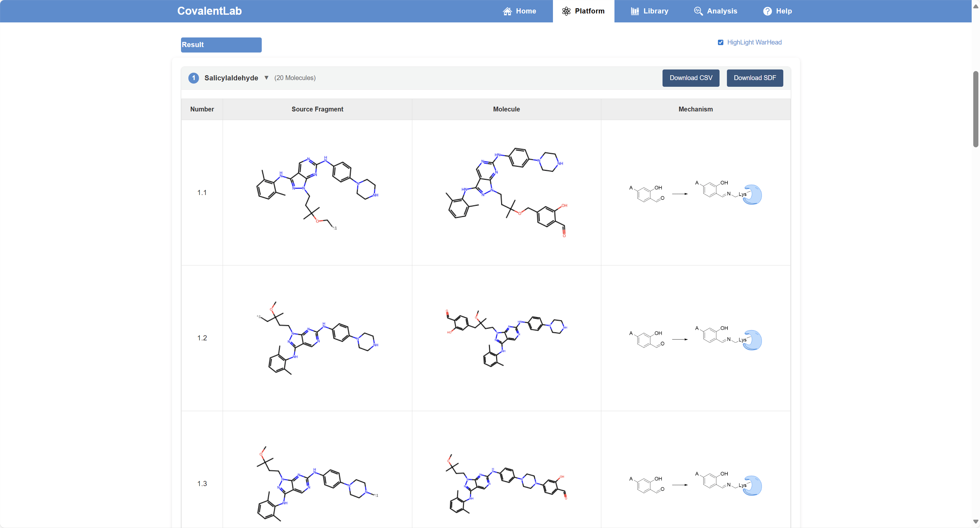The width and height of the screenshot is (980, 528).
Task: Click the Library books icon
Action: tap(635, 12)
